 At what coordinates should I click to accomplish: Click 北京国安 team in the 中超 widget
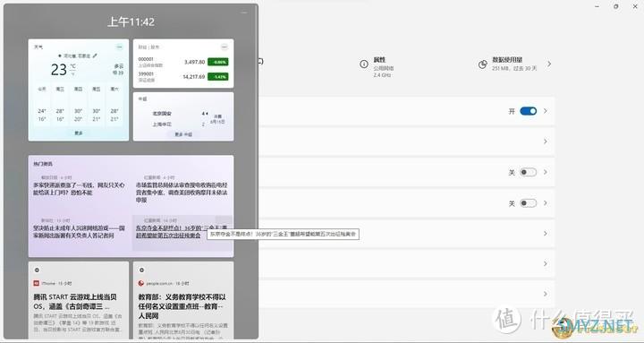pyautogui.click(x=162, y=114)
